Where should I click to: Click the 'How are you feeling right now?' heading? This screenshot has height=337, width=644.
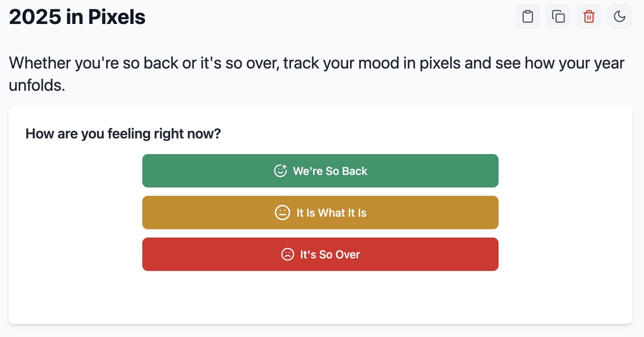coord(123,134)
